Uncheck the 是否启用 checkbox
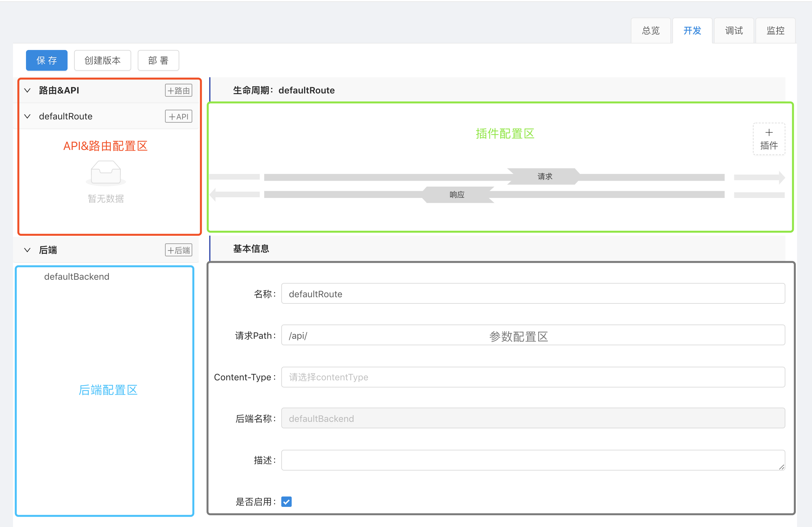812x527 pixels. pos(286,501)
